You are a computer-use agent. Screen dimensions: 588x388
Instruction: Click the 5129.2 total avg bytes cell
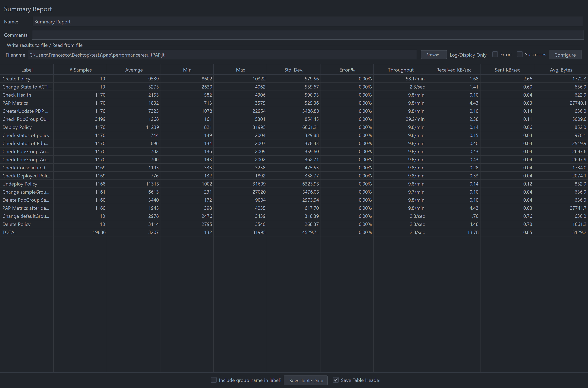561,232
